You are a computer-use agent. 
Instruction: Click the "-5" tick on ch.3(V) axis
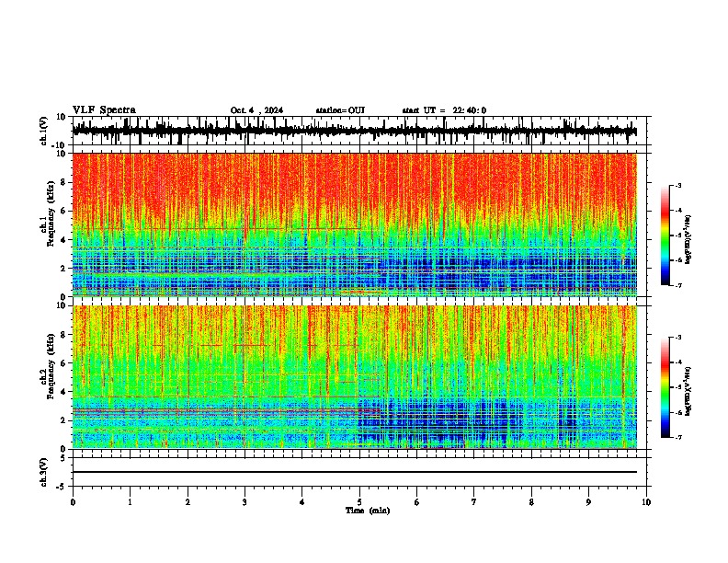click(62, 487)
